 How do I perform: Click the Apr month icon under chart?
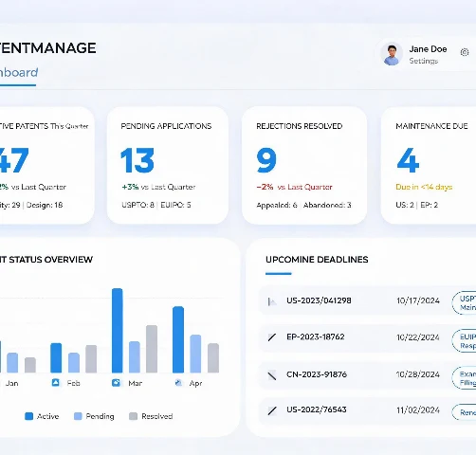(x=178, y=383)
